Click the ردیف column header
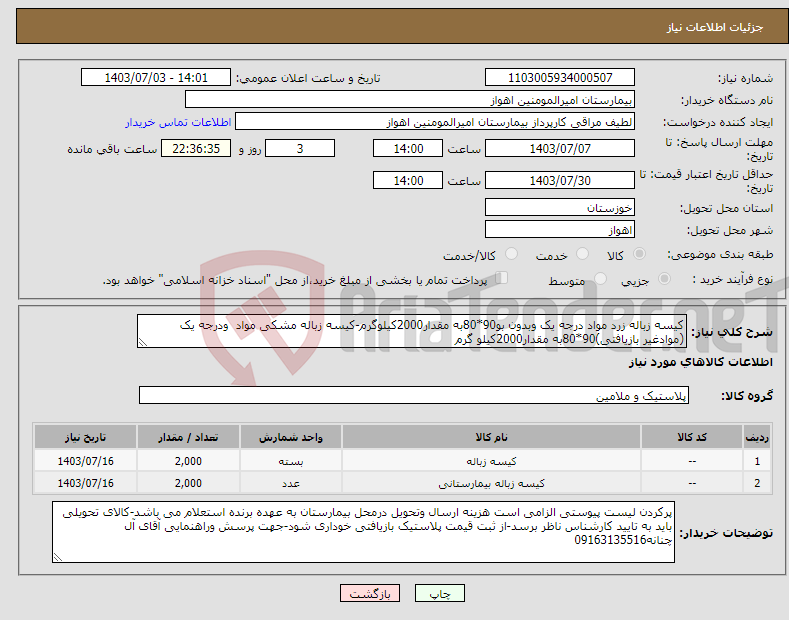The height and width of the screenshot is (620, 789). pos(757,437)
